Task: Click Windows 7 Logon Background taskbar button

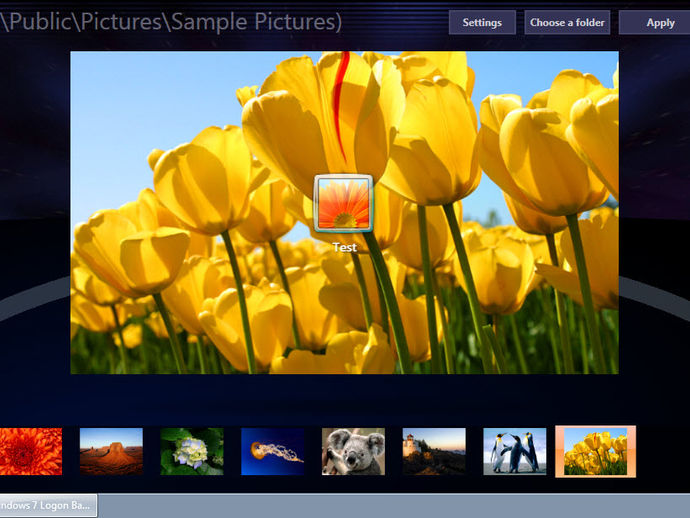Action: [x=48, y=505]
